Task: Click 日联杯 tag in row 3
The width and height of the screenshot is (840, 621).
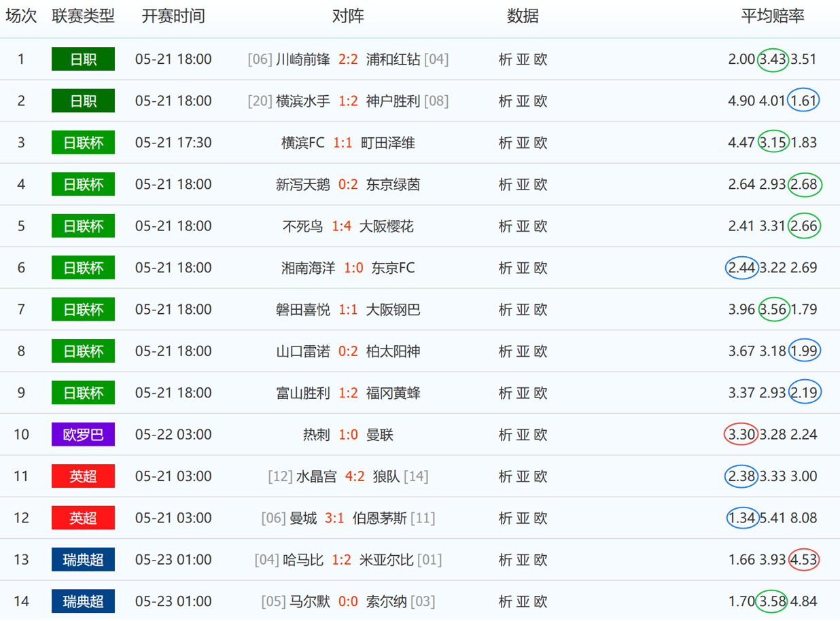Action: tap(83, 143)
